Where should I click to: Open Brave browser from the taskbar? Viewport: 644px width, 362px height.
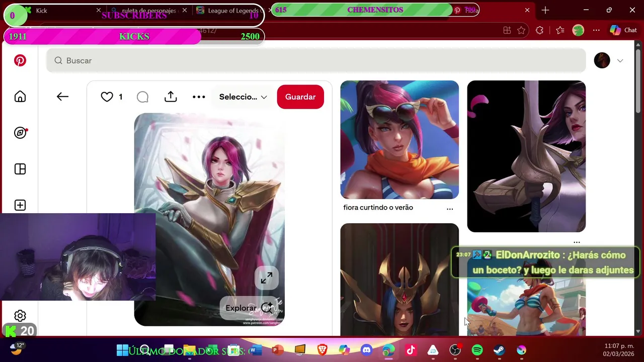pos(322,350)
